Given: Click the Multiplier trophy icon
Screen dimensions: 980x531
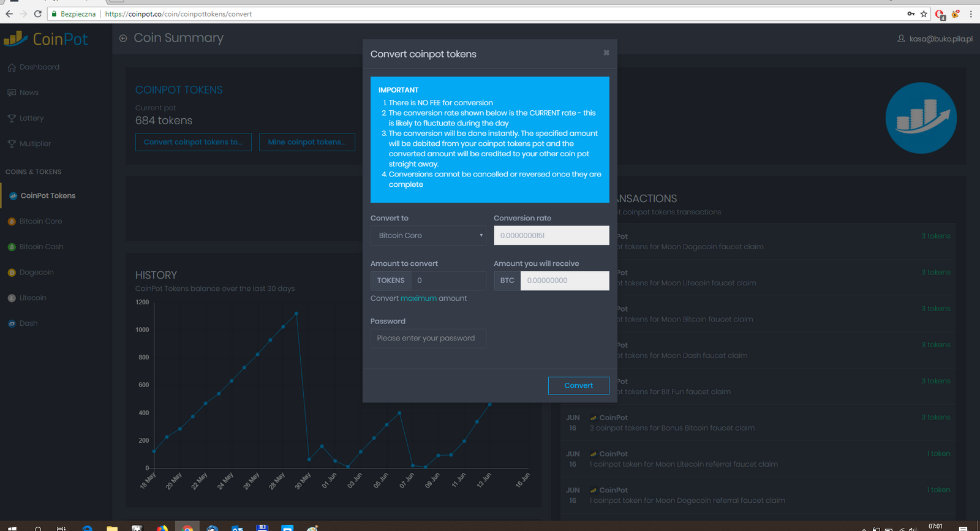Looking at the screenshot, I should pos(12,144).
